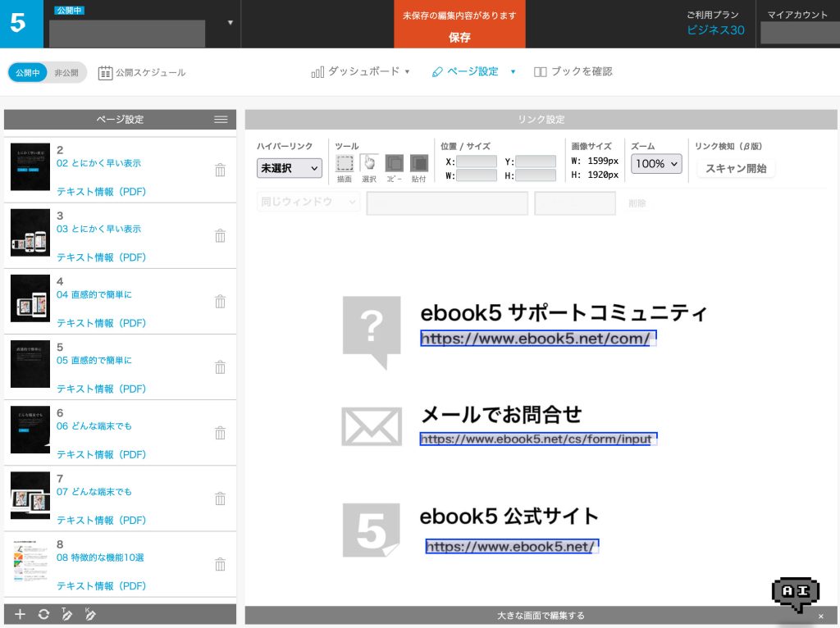Screen dimensions: 840x628
Task: Select the page 8 thumbnail
Action: pos(30,564)
